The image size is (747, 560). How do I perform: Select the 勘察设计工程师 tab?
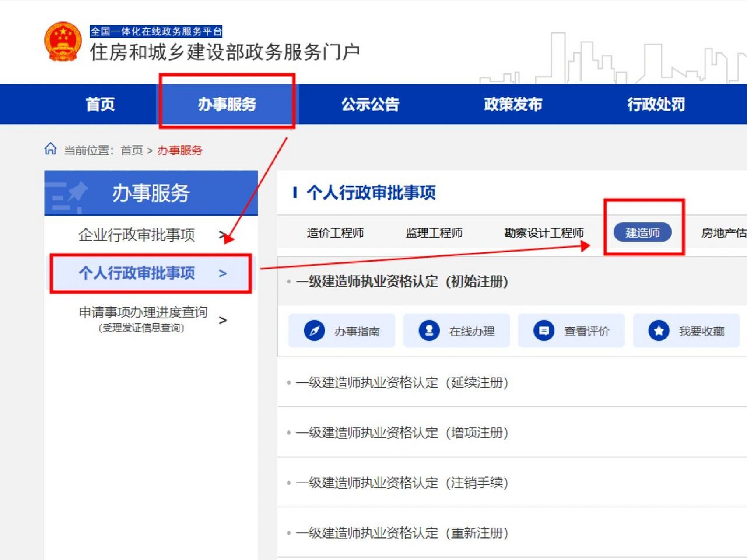pos(544,233)
